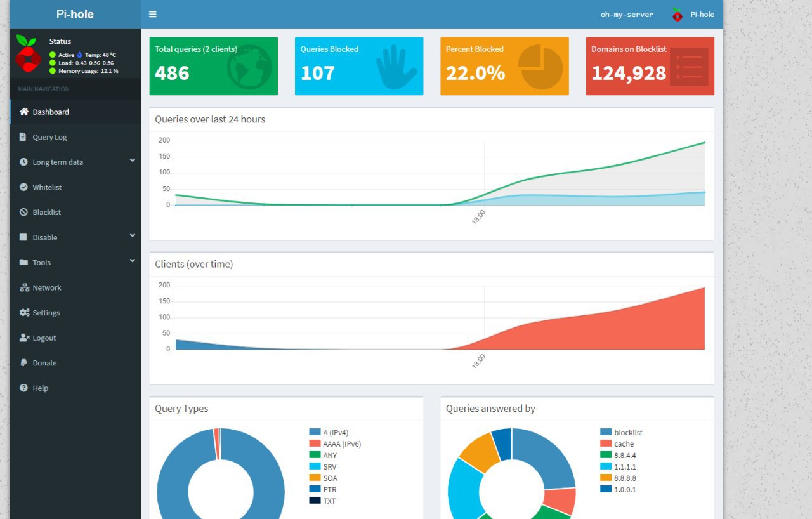Toggle blocklist legend swatch
This screenshot has height=519, width=812.
click(606, 433)
